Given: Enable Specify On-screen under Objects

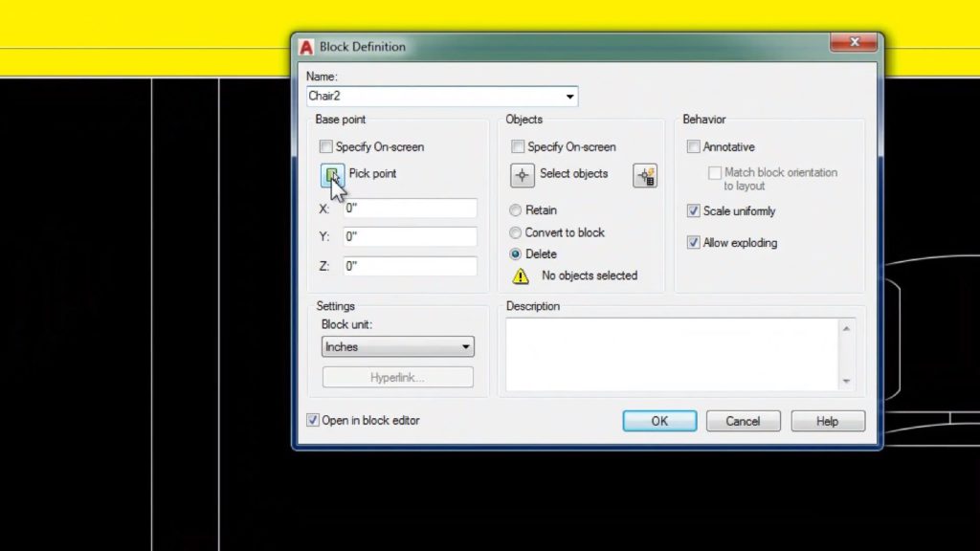Looking at the screenshot, I should (x=518, y=146).
